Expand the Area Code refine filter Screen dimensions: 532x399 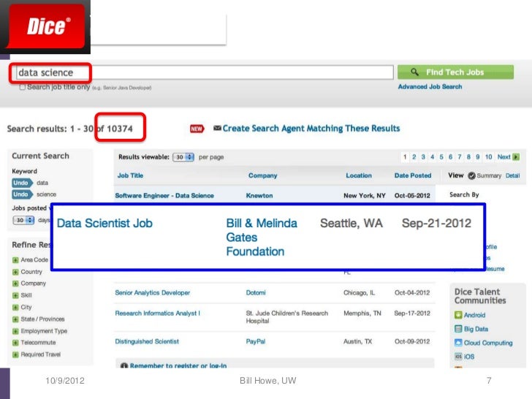[x=15, y=260]
